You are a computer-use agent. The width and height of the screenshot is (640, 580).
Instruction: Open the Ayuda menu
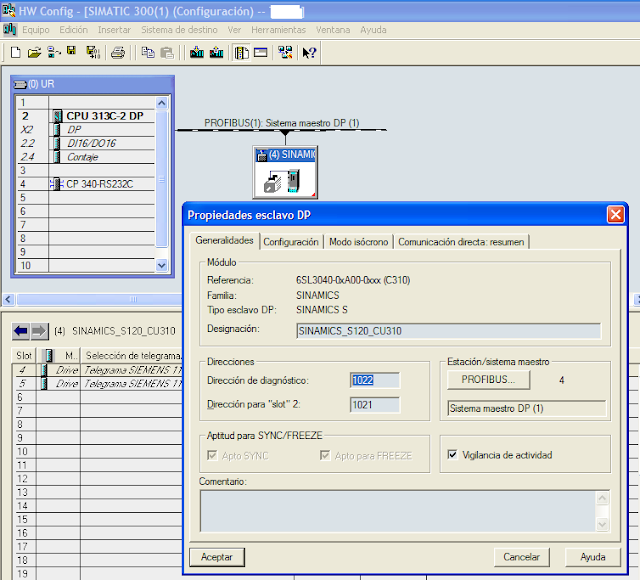(x=373, y=30)
